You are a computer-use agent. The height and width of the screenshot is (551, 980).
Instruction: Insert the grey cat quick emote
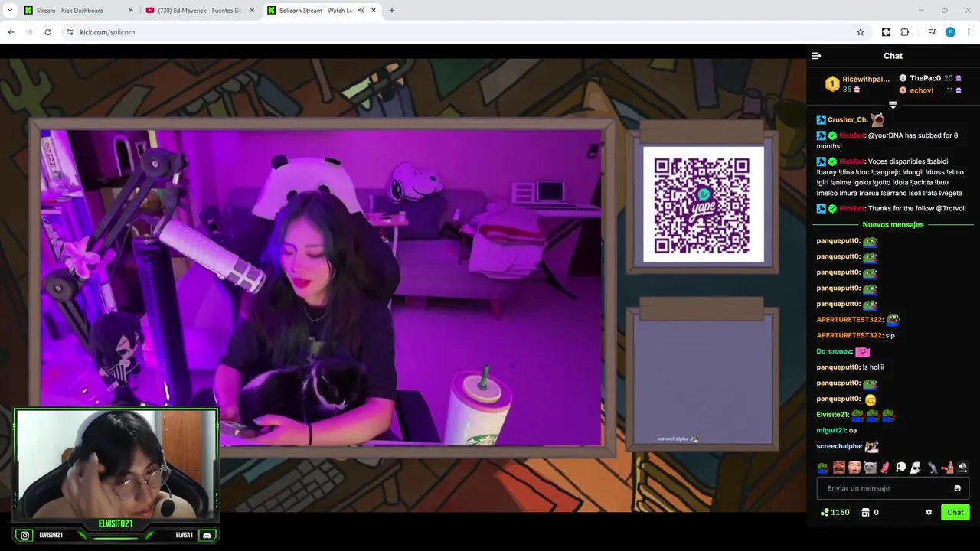(x=870, y=467)
